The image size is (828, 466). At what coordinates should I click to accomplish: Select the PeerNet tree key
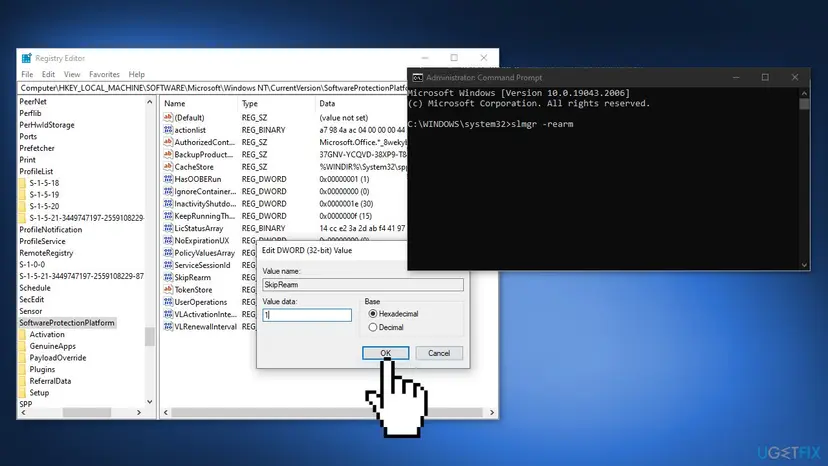tap(33, 101)
